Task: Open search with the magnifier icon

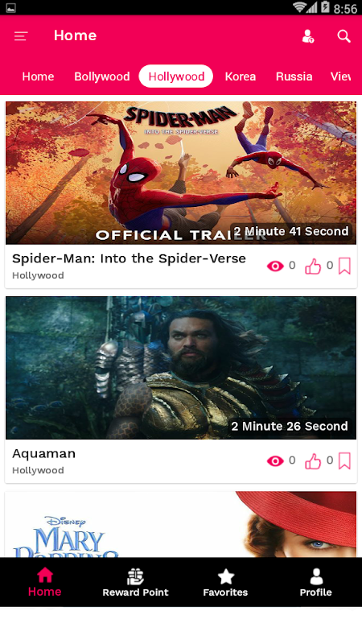Action: point(344,36)
